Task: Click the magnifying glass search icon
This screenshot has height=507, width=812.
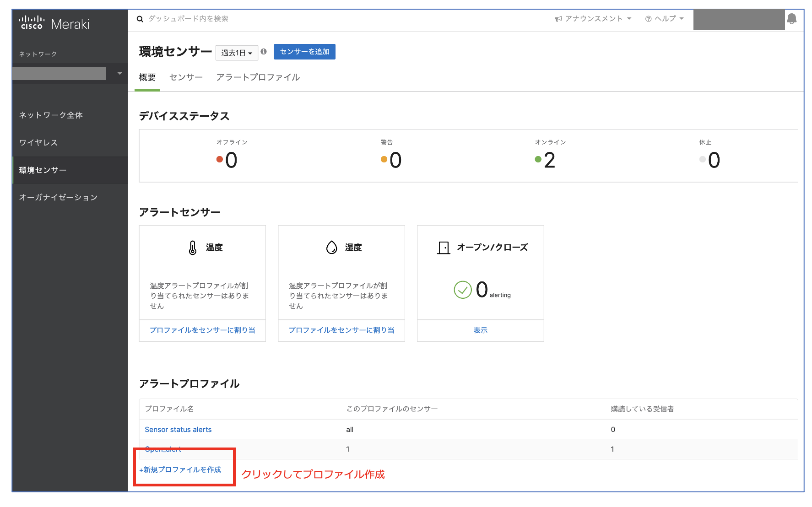Action: (140, 19)
